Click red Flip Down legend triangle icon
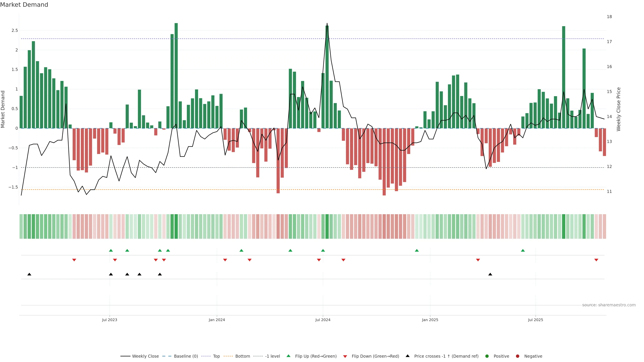This screenshot has height=362, width=644. pyautogui.click(x=345, y=356)
